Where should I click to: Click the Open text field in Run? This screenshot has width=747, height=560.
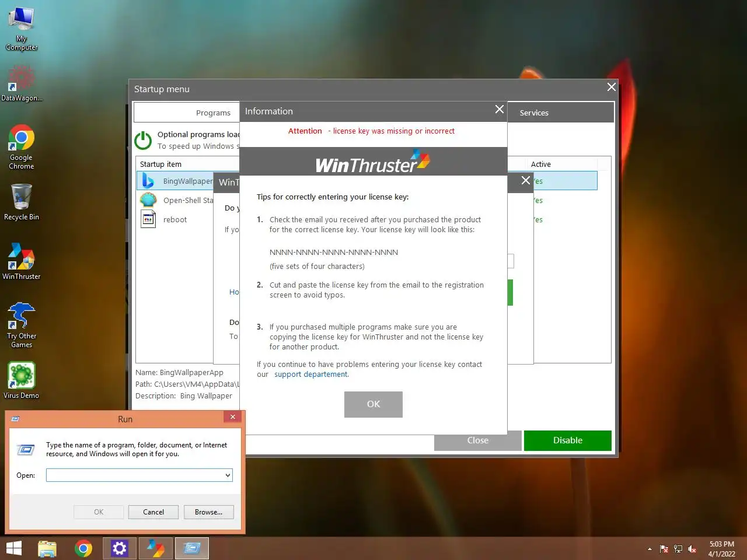135,475
